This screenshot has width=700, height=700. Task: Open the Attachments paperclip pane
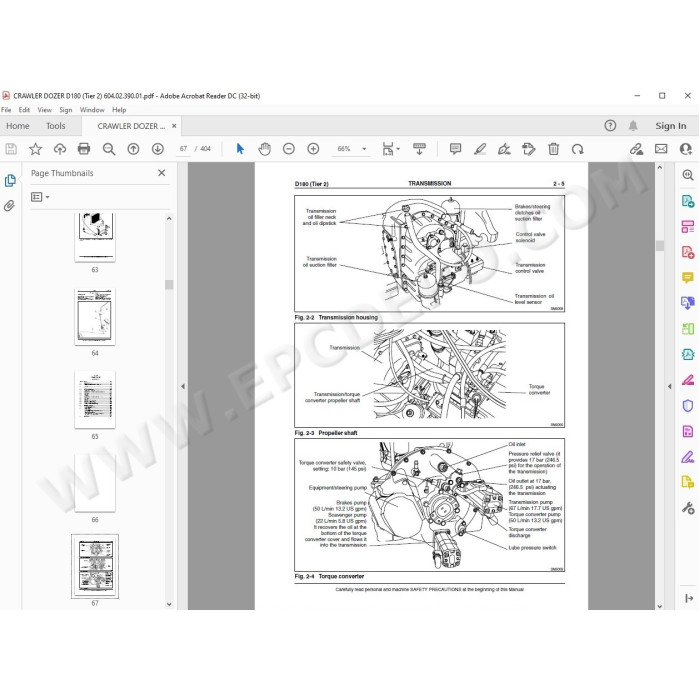click(9, 205)
